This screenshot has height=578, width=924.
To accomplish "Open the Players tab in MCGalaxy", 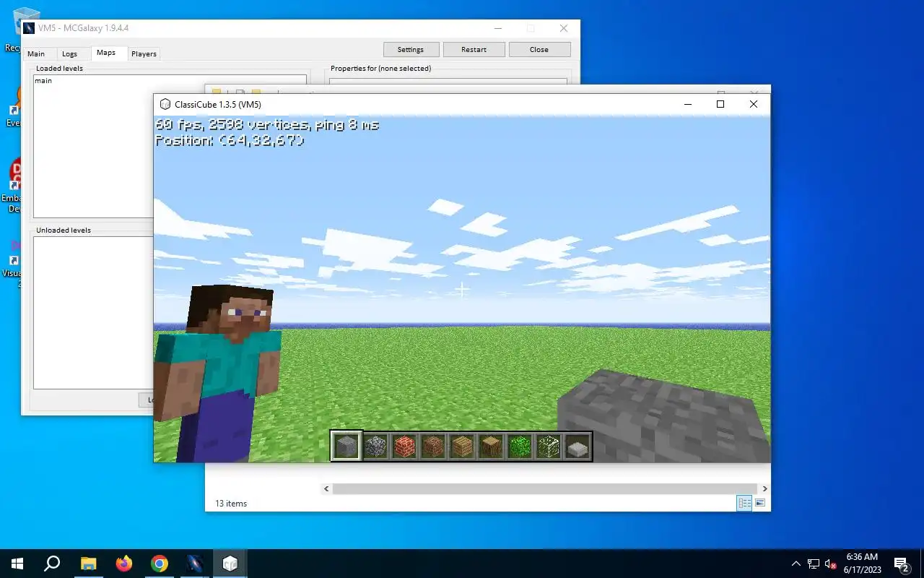I will [x=144, y=53].
